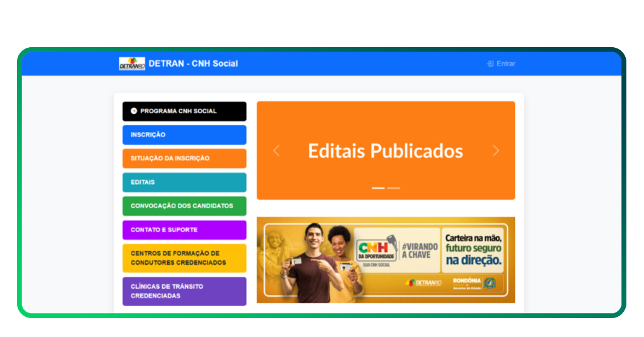Screen dimensions: 644x337
Task: Open Contato e Suporte
Action: pos(184,230)
